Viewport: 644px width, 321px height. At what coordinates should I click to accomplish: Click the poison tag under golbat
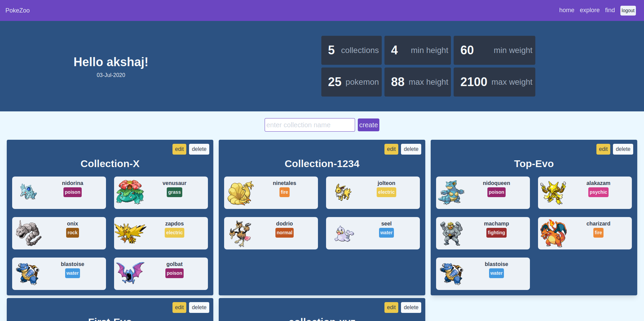tap(175, 273)
